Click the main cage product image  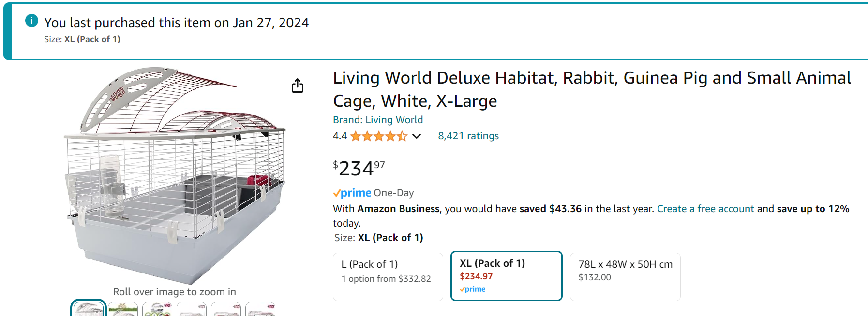coord(175,174)
